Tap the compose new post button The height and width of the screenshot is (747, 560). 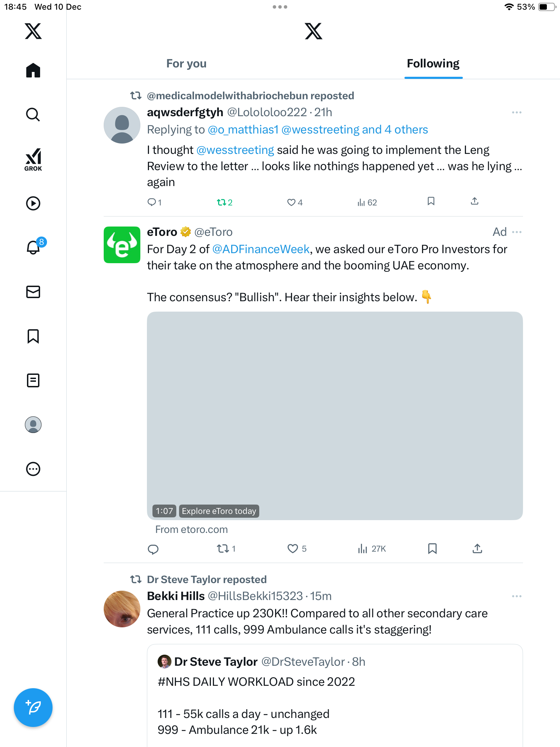click(x=33, y=708)
